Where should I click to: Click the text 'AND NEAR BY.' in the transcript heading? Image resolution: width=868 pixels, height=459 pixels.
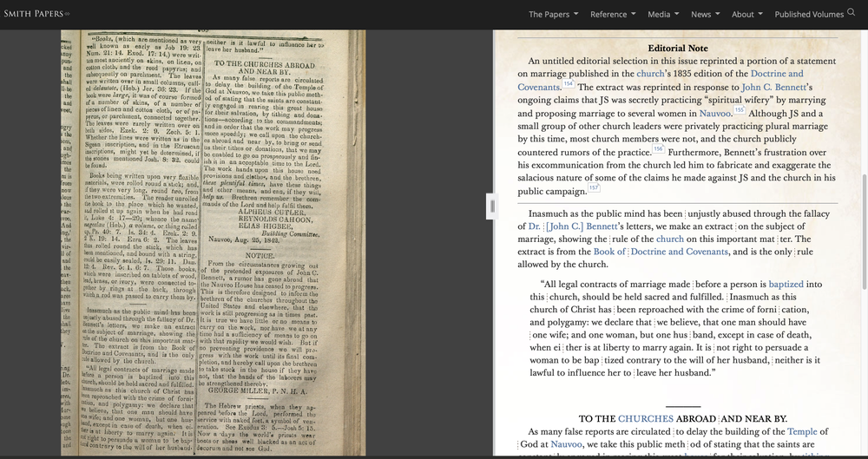753,419
